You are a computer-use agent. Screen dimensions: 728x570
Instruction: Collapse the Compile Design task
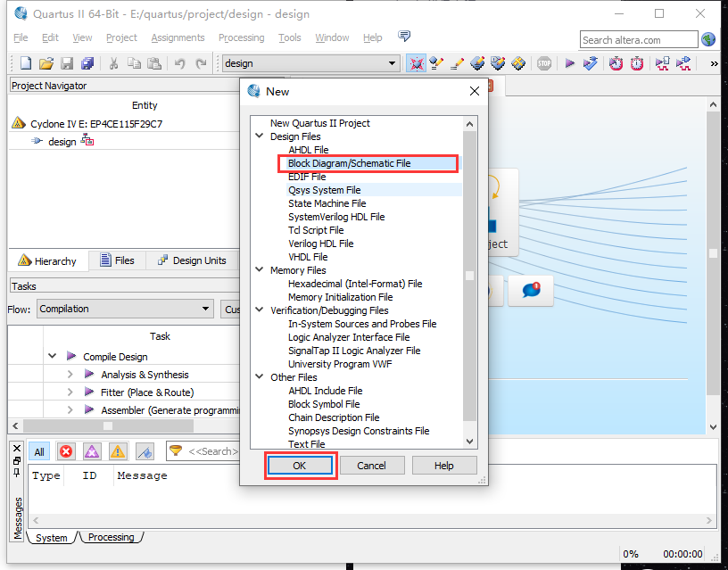coord(53,356)
